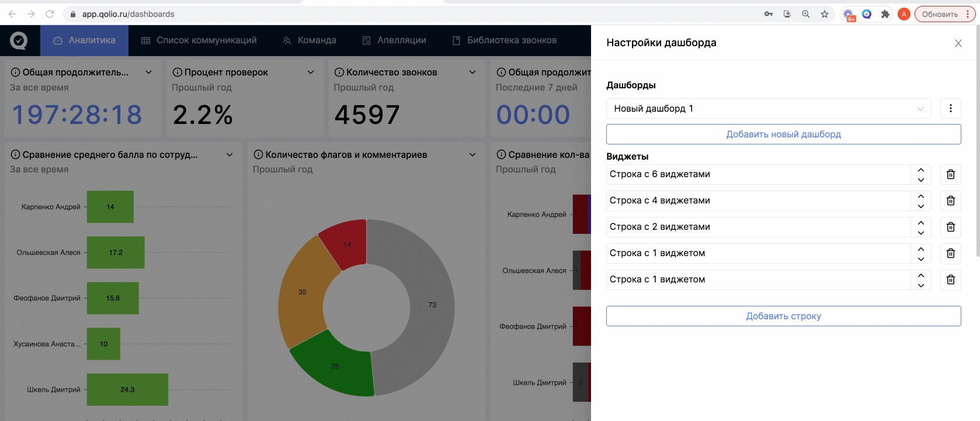
Task: Click the Qolio logo icon
Action: 19,40
